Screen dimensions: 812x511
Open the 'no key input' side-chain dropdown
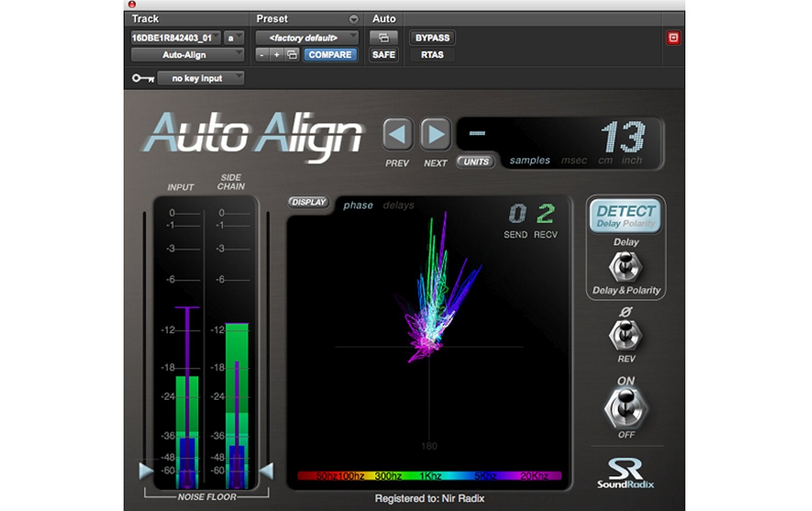[201, 78]
